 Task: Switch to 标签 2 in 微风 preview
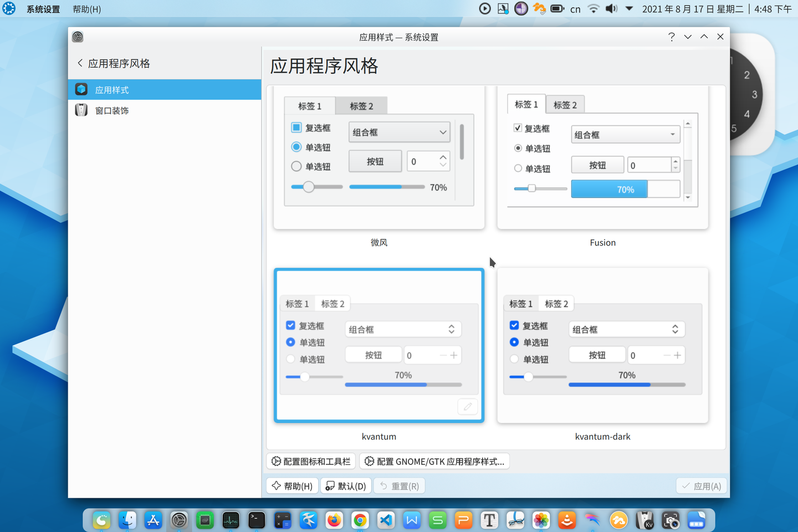click(x=361, y=105)
